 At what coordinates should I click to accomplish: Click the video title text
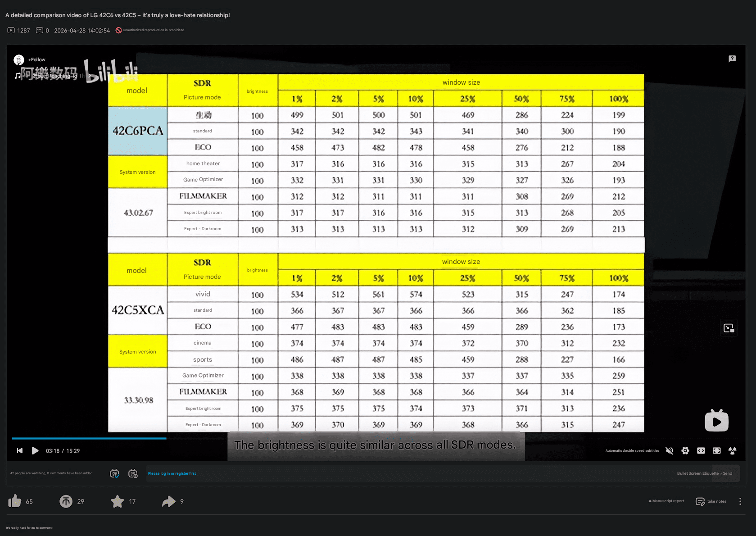(x=118, y=15)
